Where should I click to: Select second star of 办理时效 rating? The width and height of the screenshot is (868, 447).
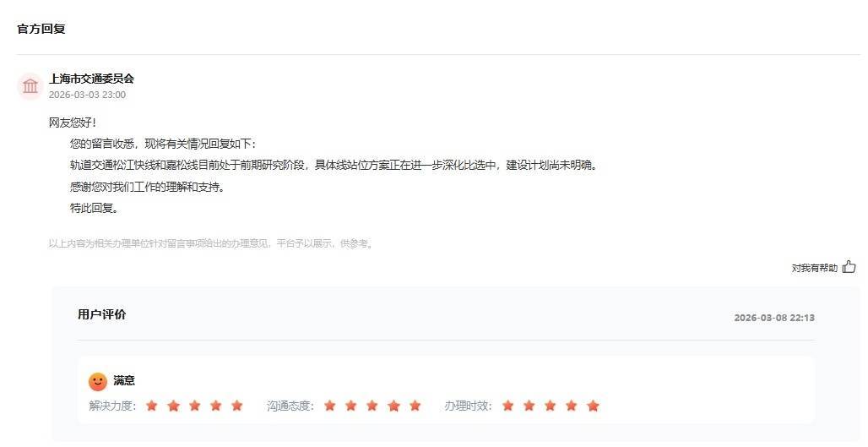pos(529,406)
